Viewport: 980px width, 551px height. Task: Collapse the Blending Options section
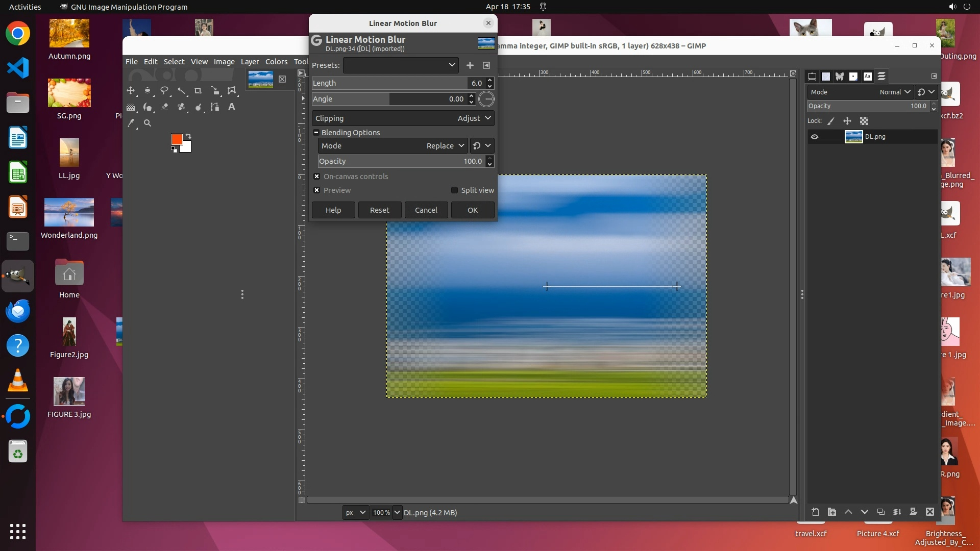316,133
